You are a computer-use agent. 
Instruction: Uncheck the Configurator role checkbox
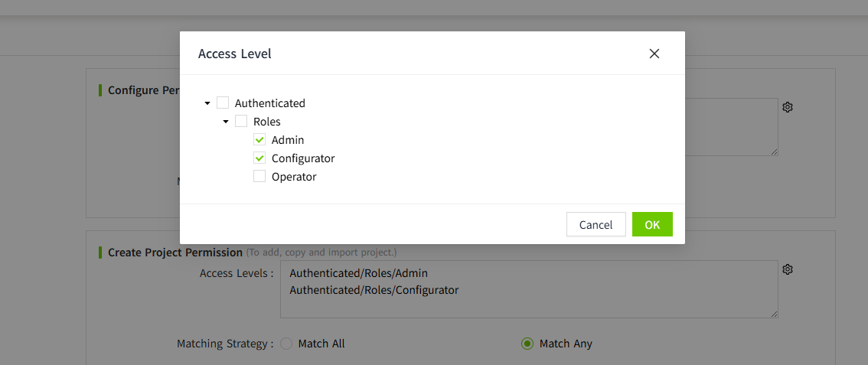[259, 158]
